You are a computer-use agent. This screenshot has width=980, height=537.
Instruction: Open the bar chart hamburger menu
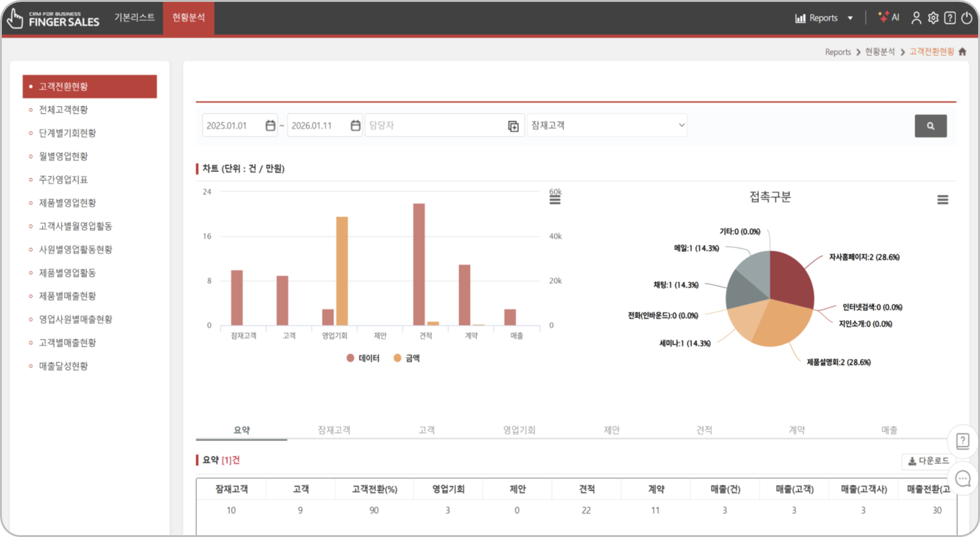pos(554,200)
